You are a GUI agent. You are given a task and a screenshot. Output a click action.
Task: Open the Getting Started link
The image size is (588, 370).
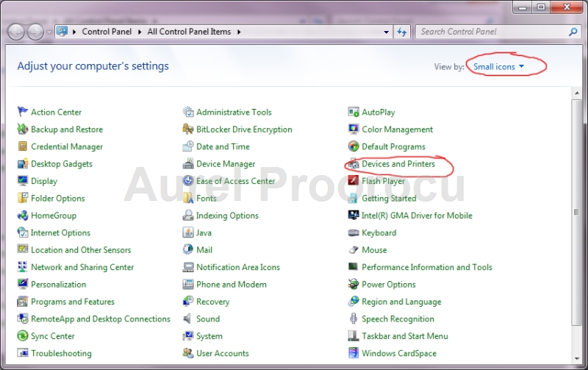[389, 198]
